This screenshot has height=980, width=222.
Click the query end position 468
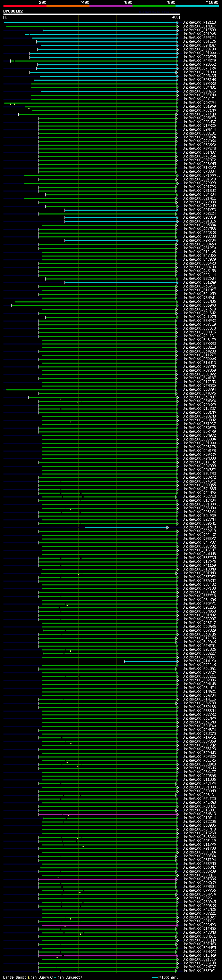coord(175,17)
